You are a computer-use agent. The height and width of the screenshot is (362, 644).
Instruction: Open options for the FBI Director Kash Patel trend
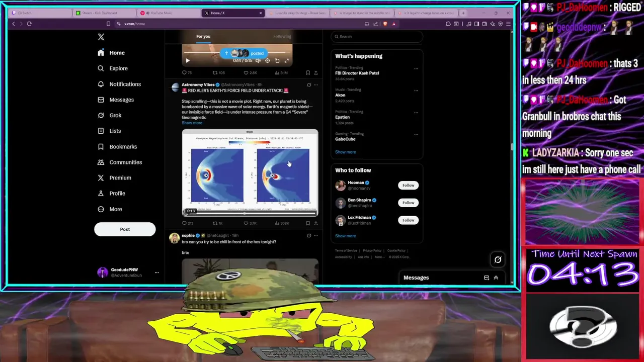416,69
